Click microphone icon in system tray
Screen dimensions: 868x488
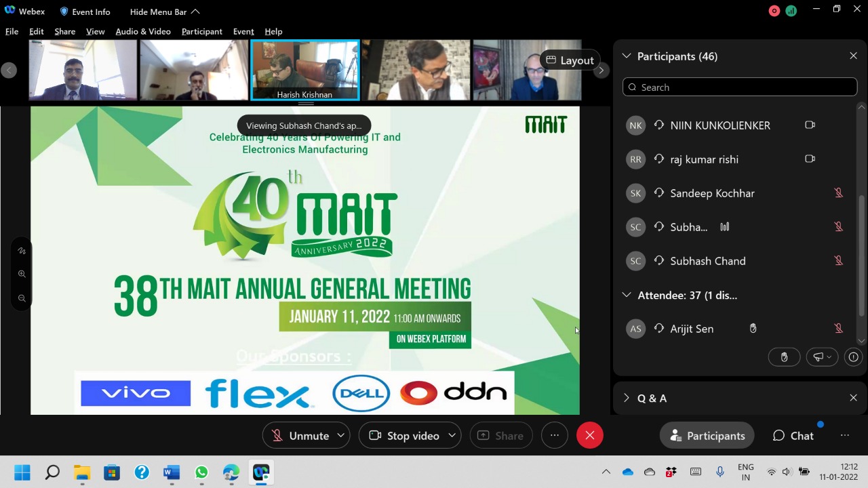719,472
